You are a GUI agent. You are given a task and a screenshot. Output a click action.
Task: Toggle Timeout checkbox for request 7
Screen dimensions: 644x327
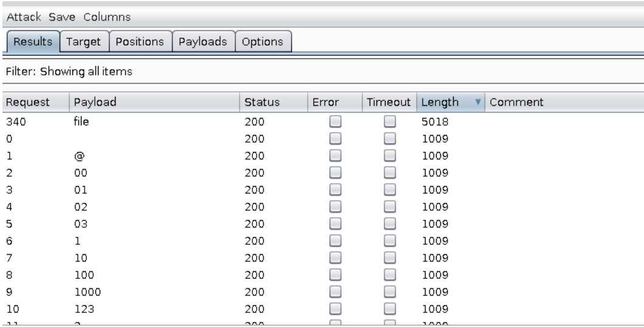[x=390, y=258]
